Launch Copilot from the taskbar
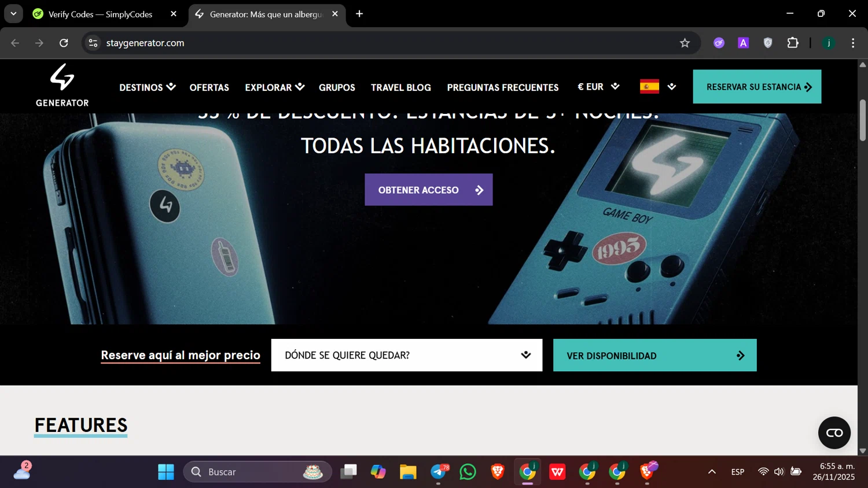 [378, 472]
